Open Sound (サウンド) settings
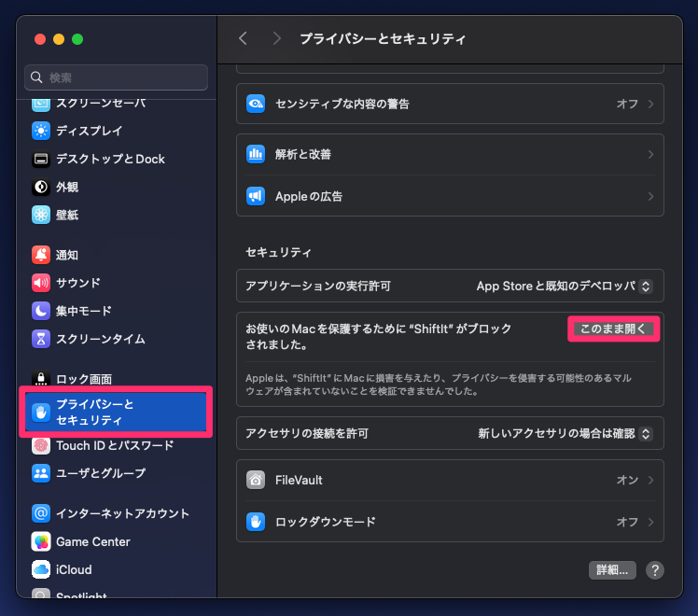The image size is (698, 616). click(41, 283)
